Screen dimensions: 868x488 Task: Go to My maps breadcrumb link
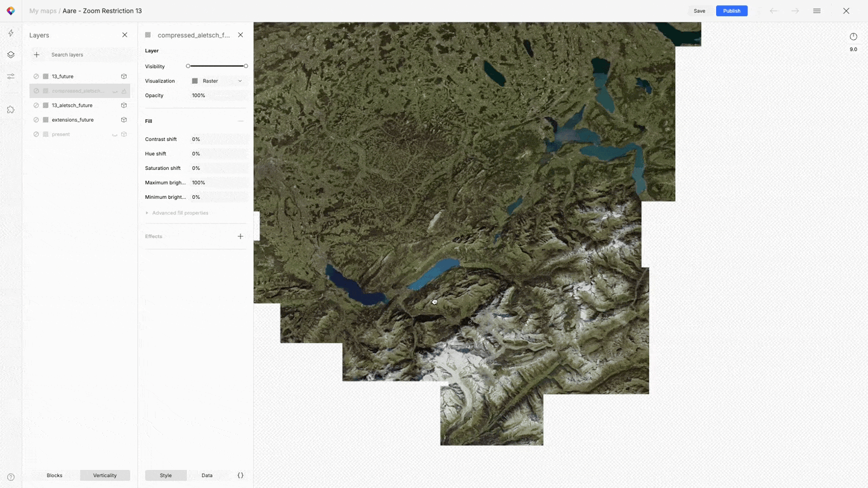click(x=43, y=11)
